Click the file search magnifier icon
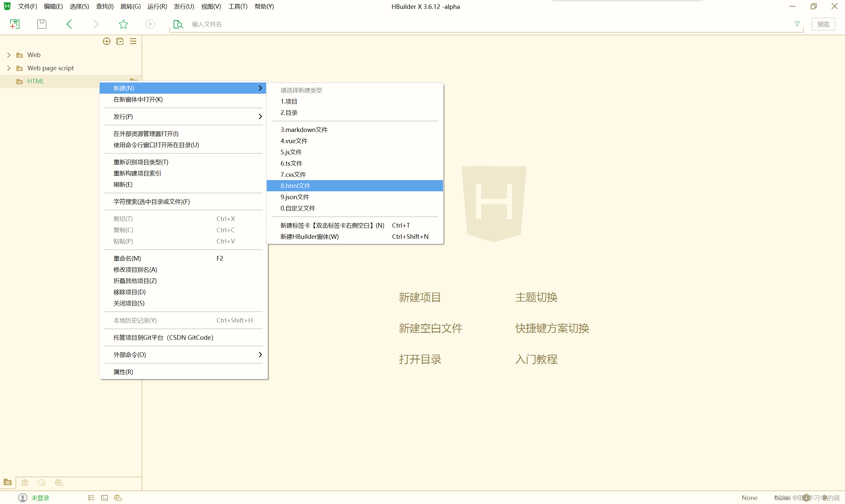The height and width of the screenshot is (504, 845). click(178, 24)
